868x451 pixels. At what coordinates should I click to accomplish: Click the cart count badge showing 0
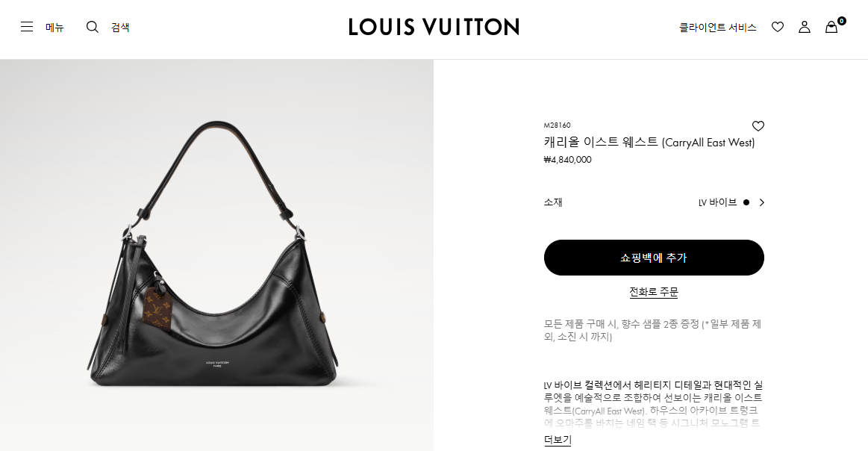pyautogui.click(x=841, y=21)
